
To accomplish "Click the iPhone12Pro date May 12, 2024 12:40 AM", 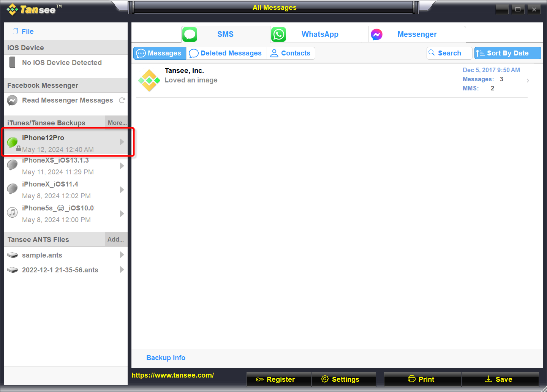I will coord(58,150).
